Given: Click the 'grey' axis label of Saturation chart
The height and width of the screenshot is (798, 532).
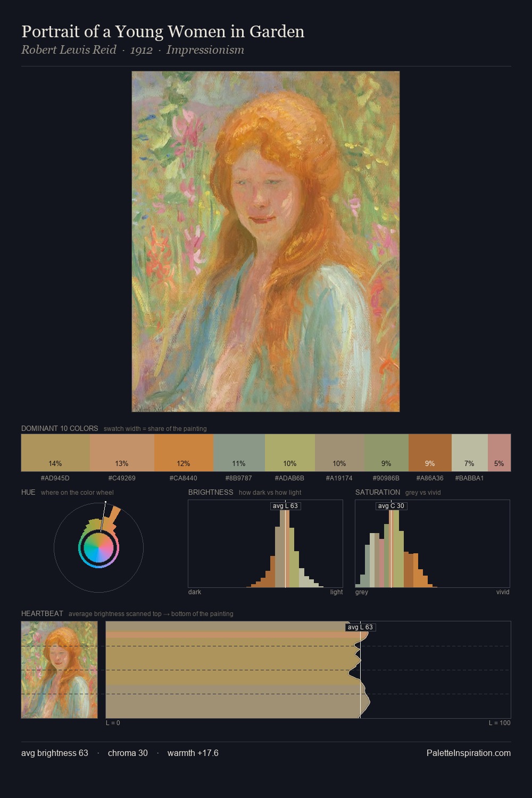Looking at the screenshot, I should (362, 592).
